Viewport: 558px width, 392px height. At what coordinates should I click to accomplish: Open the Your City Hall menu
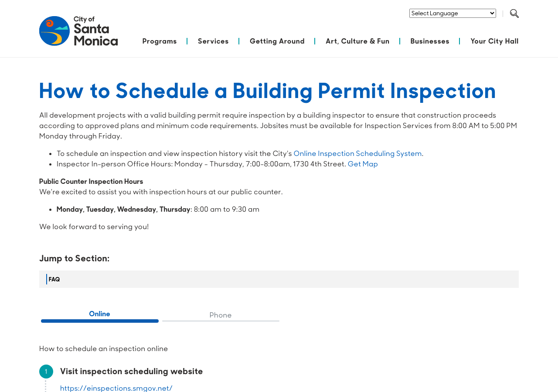(x=494, y=41)
